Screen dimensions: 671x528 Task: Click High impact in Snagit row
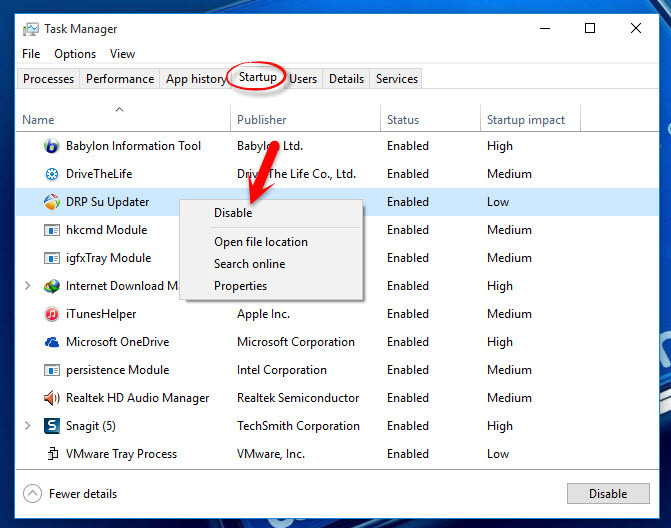[x=499, y=426]
